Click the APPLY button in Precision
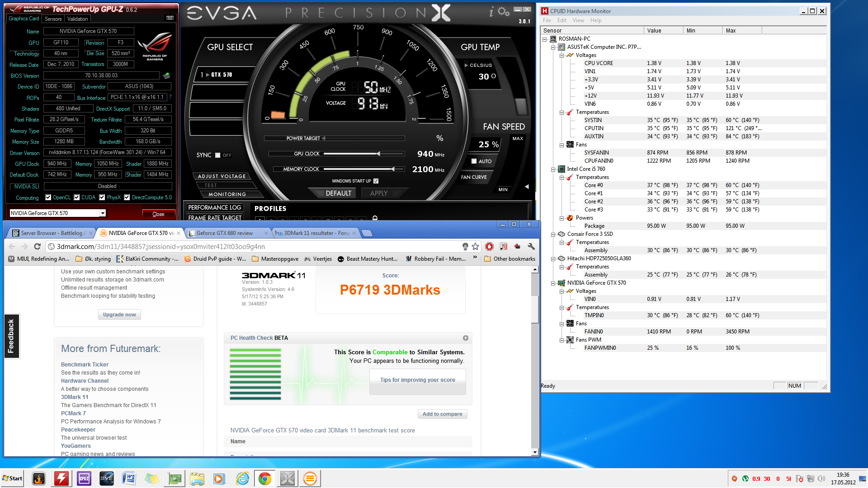The image size is (868, 488). point(379,193)
